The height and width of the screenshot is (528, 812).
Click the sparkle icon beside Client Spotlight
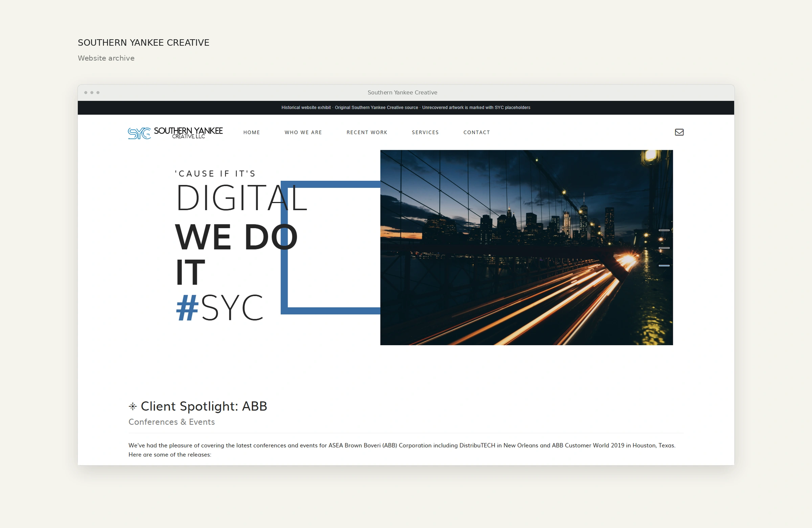click(x=133, y=406)
